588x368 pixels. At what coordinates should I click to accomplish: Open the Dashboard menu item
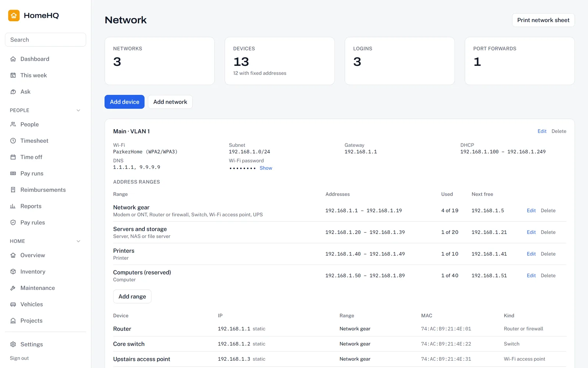click(46, 59)
